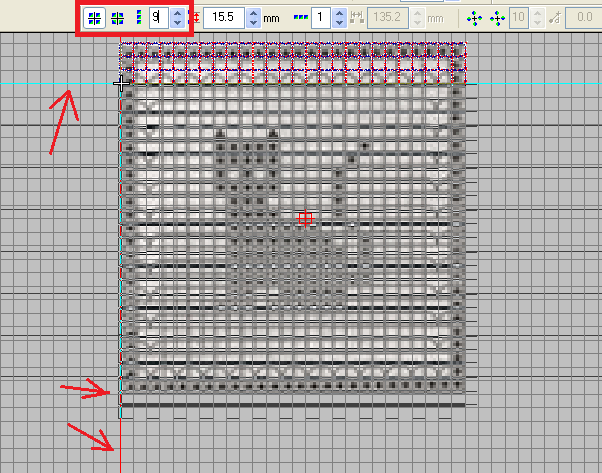Image resolution: width=602 pixels, height=473 pixels.
Task: Decrease the columns count with the down arrow
Action: click(x=339, y=23)
